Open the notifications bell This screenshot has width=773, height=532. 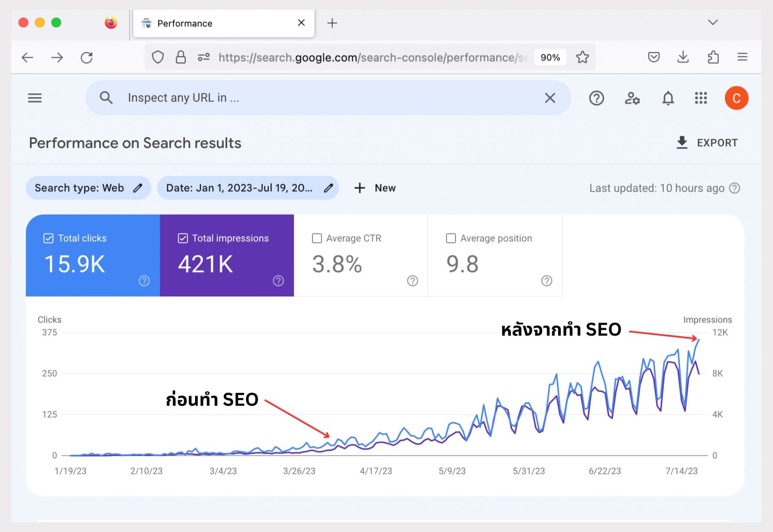668,98
